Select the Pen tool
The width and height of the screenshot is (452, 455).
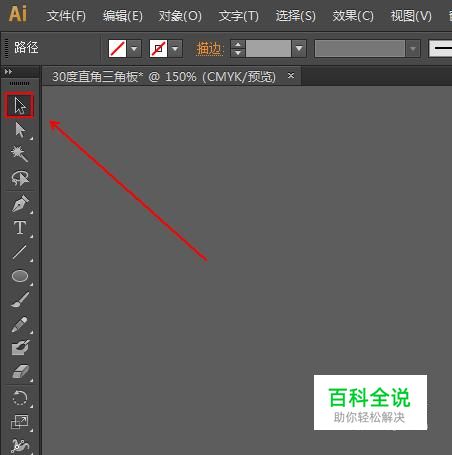[20, 203]
